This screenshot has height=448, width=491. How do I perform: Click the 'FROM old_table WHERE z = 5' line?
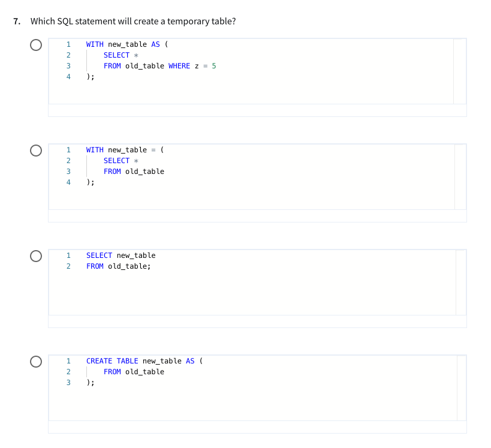tap(159, 66)
